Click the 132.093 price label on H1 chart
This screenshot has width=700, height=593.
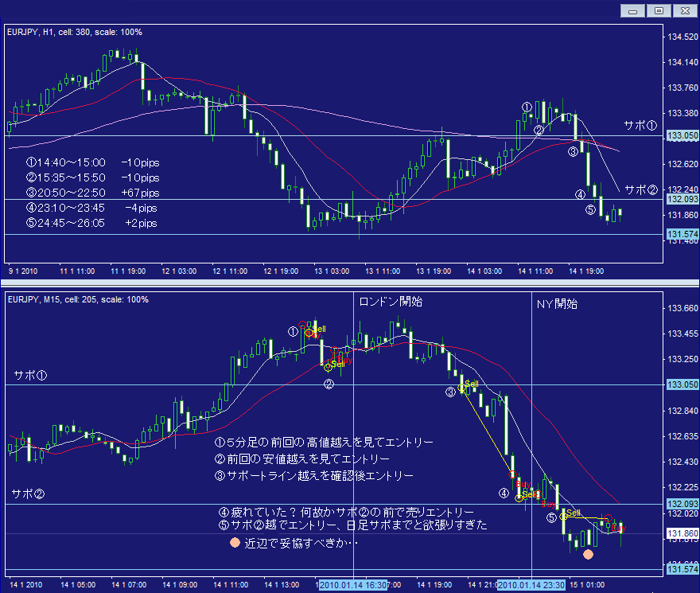tap(682, 199)
